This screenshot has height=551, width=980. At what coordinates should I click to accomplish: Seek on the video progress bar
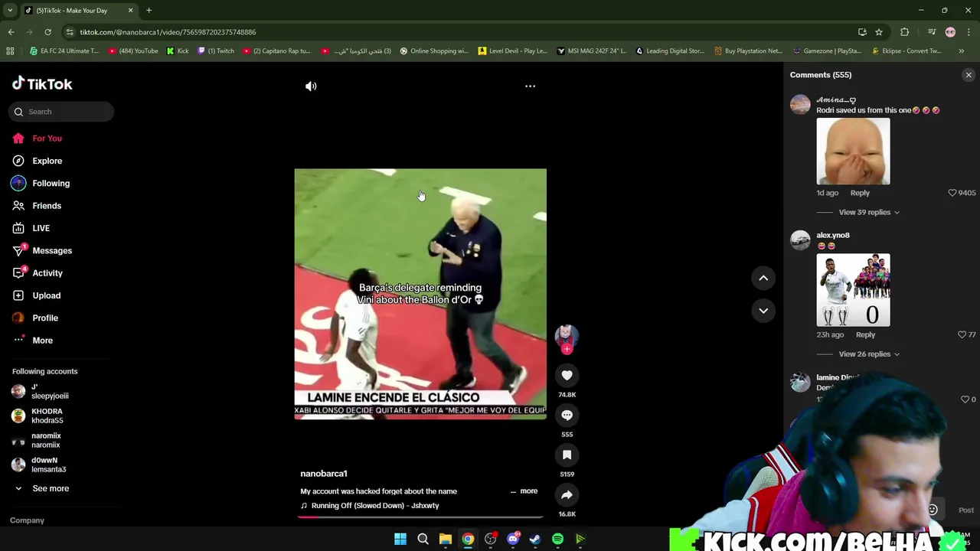coord(420,517)
